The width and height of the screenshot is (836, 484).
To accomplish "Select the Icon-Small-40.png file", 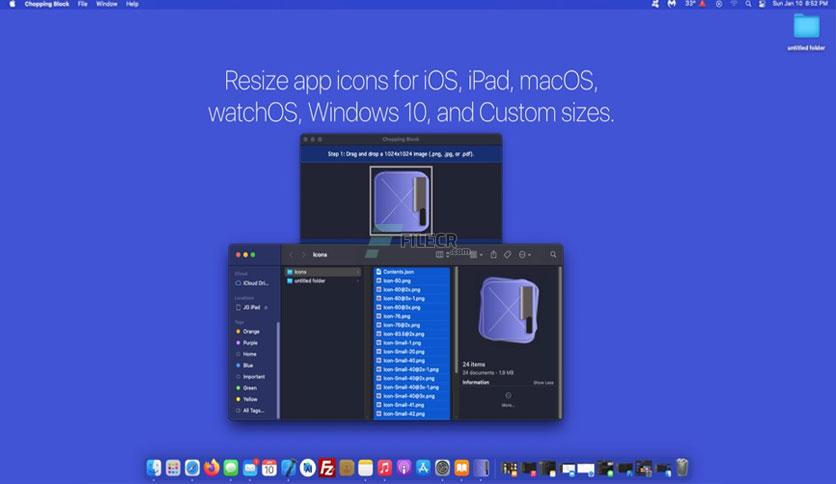I will coord(412,361).
